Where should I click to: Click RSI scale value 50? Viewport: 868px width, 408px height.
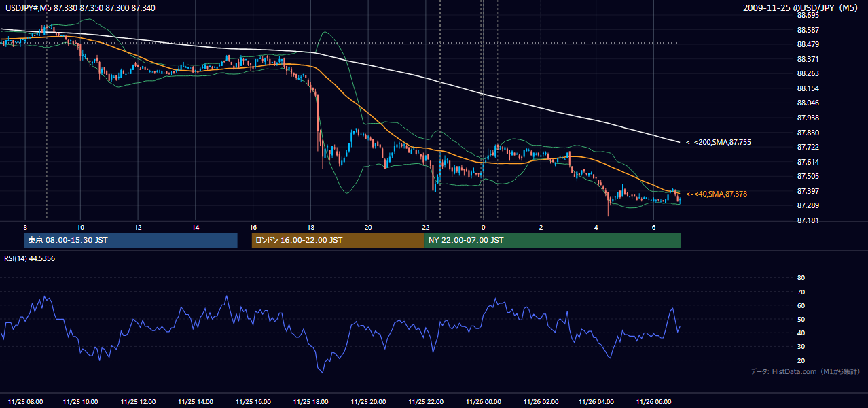pos(801,319)
